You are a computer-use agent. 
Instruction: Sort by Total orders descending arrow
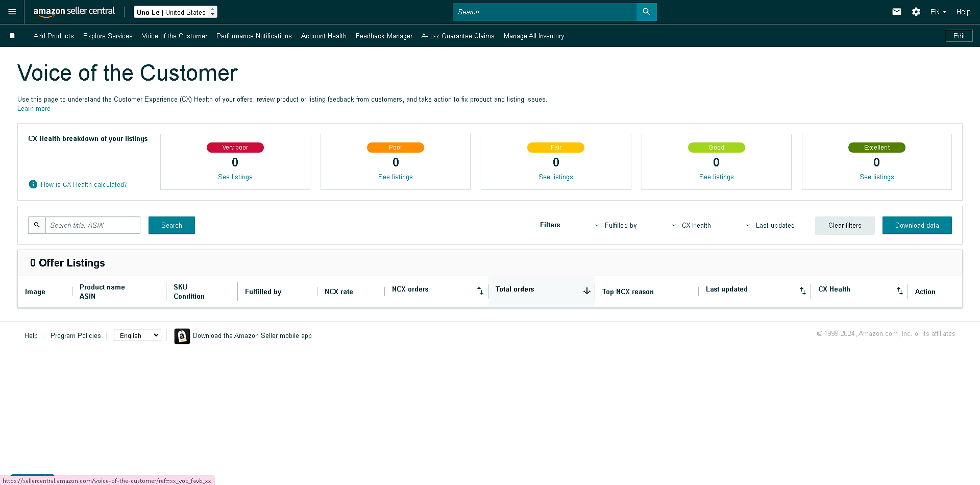587,290
